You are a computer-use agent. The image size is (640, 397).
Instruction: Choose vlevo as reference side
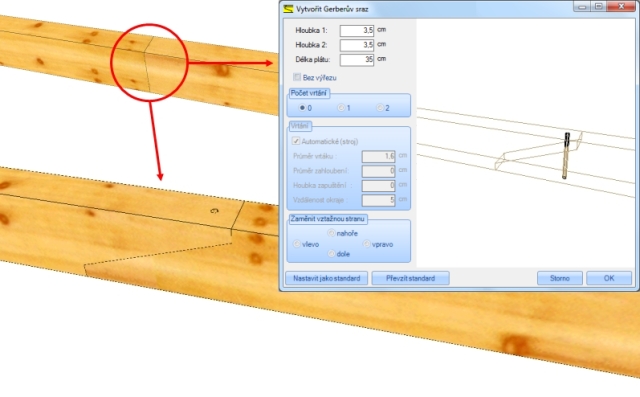pos(297,244)
